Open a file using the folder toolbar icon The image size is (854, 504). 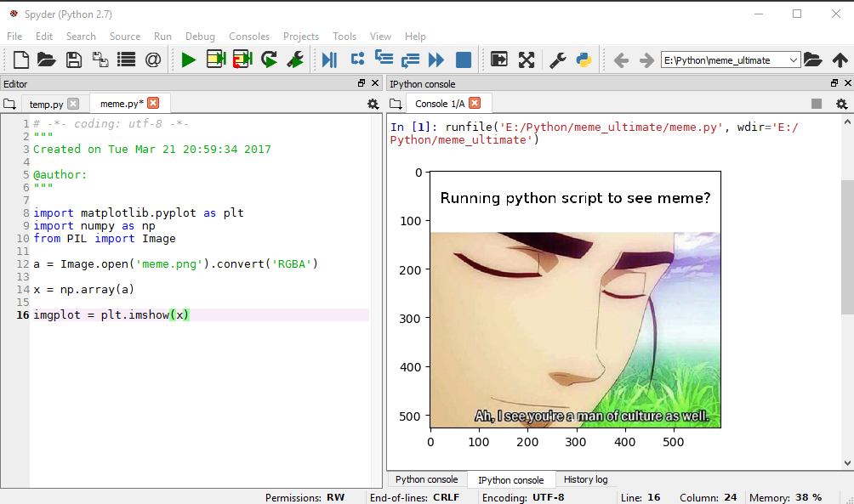tap(47, 59)
